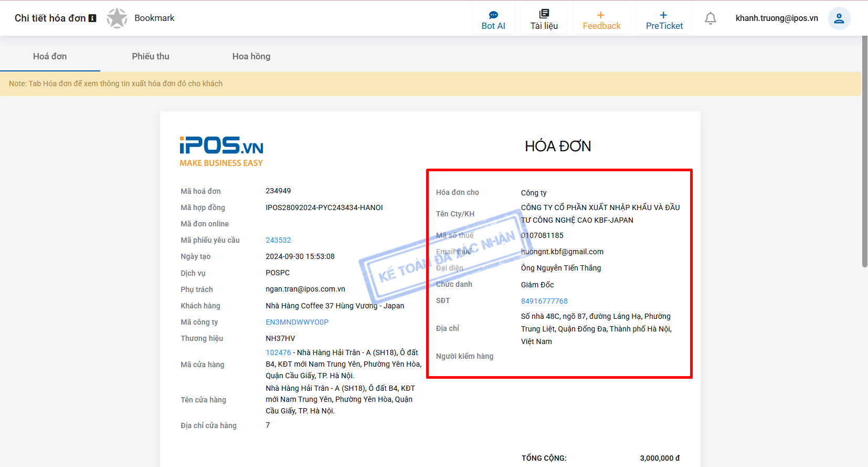Click the Mã phiếu yêu cầu label

[x=210, y=240]
